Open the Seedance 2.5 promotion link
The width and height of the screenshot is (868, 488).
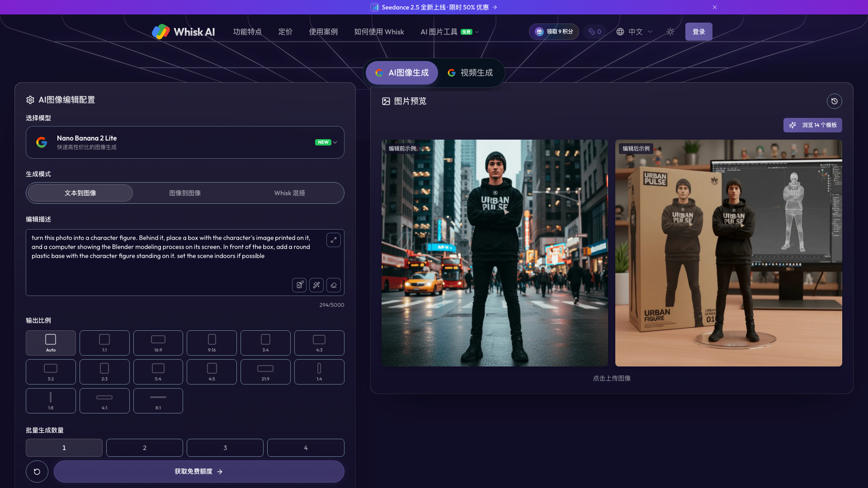[x=434, y=7]
